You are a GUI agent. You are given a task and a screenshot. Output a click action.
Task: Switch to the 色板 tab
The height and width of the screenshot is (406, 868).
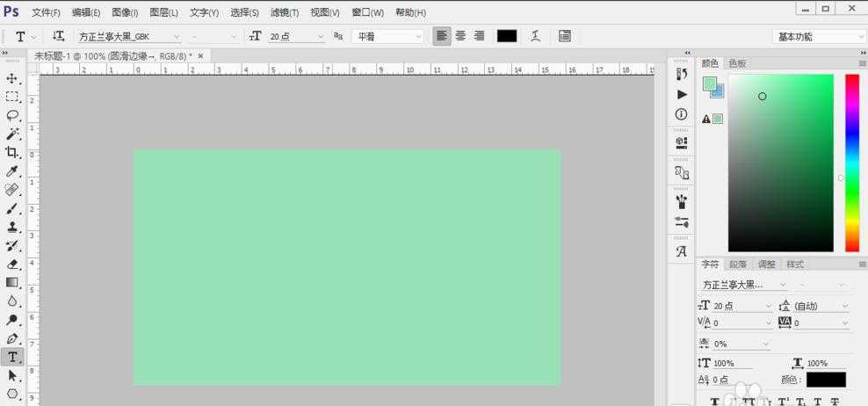[737, 63]
